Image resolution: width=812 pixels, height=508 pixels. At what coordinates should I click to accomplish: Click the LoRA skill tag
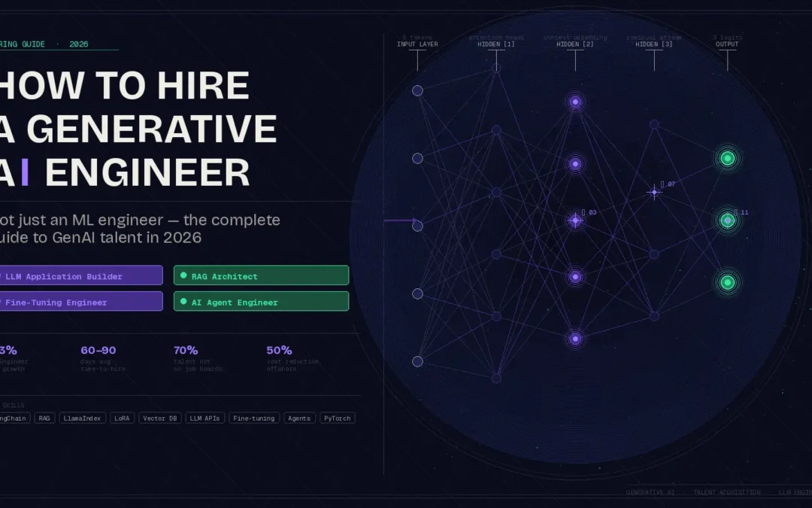(123, 418)
